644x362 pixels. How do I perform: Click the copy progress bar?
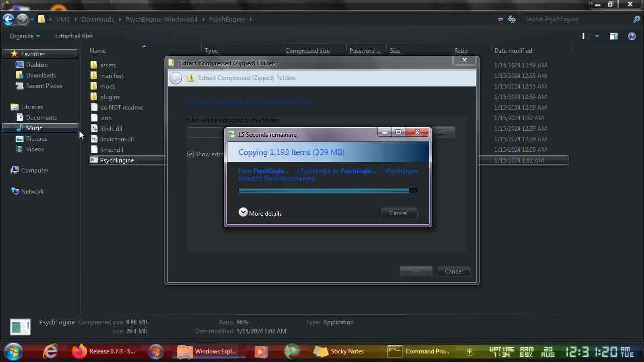328,191
